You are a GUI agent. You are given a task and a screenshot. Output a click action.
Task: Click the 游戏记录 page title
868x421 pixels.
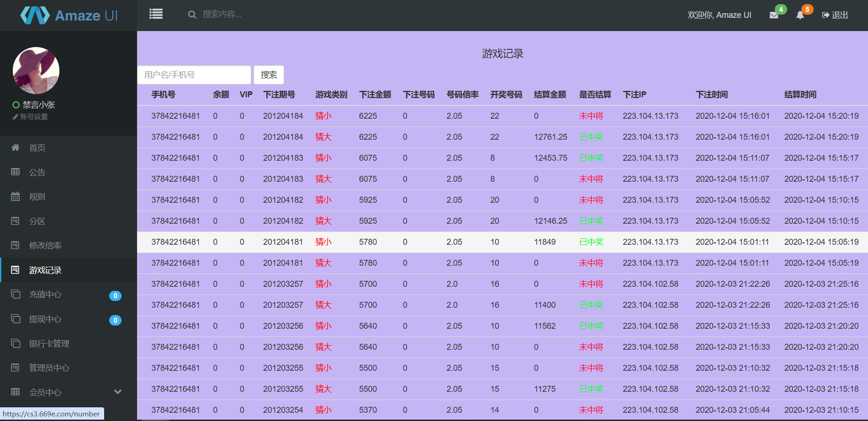coord(503,54)
